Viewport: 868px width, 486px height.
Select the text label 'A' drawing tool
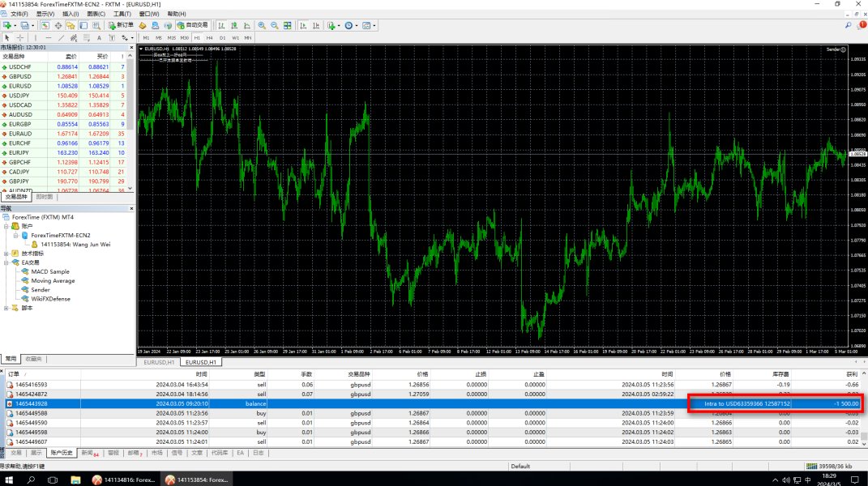(x=99, y=37)
